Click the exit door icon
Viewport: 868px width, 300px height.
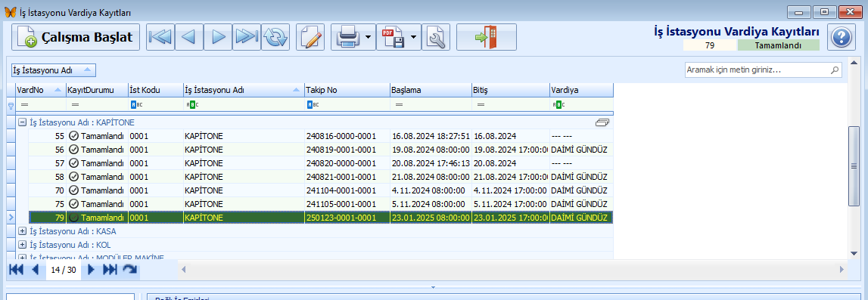pos(487,37)
